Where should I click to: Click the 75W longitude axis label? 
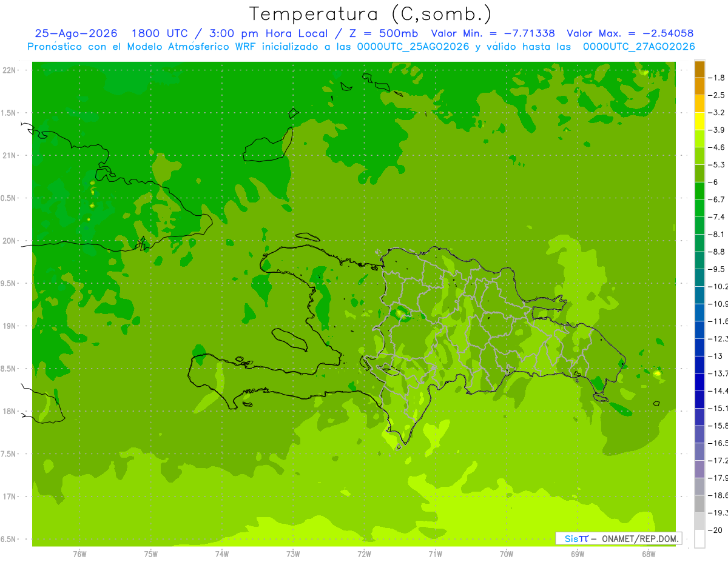[150, 554]
